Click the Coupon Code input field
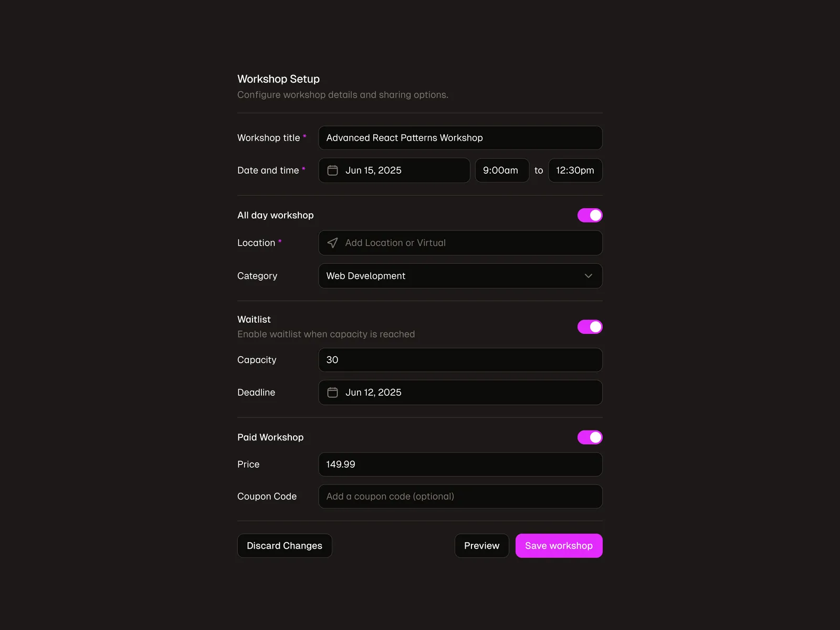The height and width of the screenshot is (630, 840). pyautogui.click(x=460, y=497)
